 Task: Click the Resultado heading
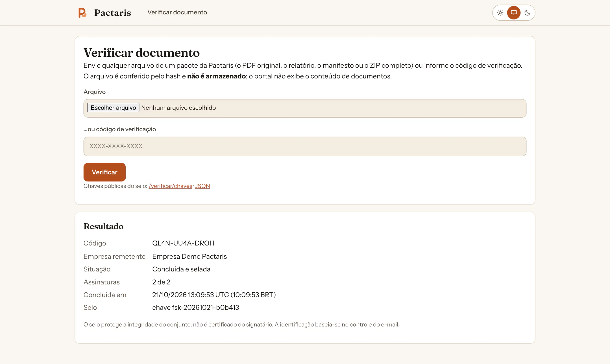103,226
